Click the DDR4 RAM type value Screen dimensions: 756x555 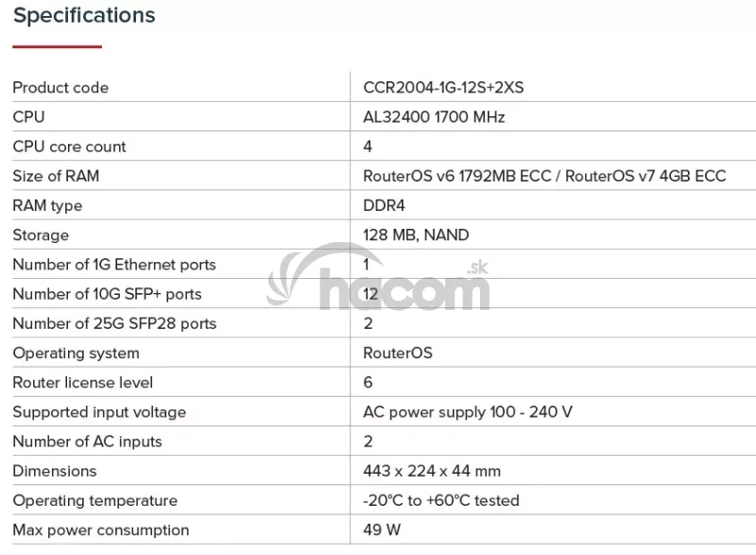(384, 205)
